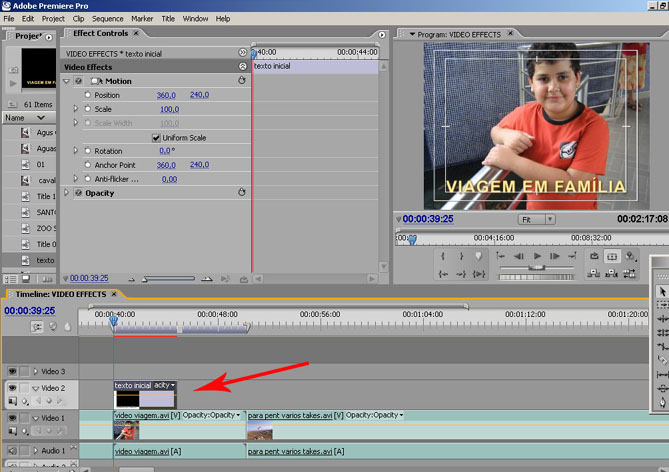Expand the Video 3 track
Viewport: 669px width, 472px height.
(x=35, y=371)
